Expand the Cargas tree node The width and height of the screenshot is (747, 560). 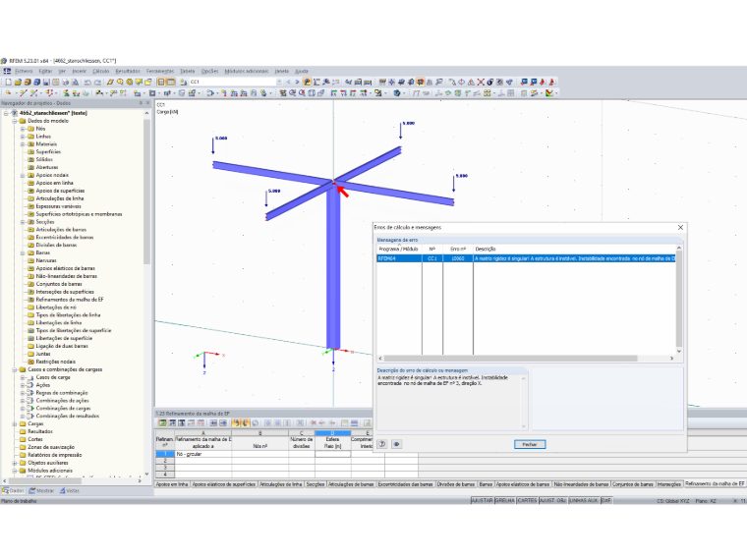15,423
